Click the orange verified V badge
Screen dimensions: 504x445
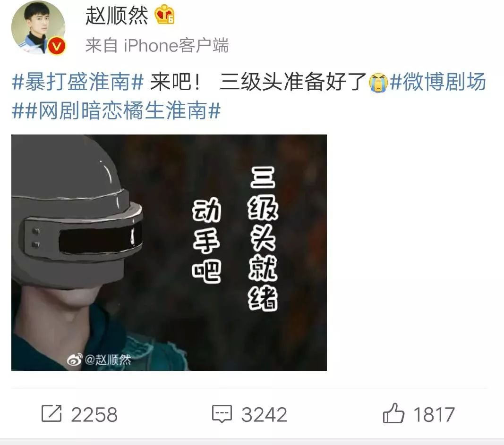(x=57, y=46)
